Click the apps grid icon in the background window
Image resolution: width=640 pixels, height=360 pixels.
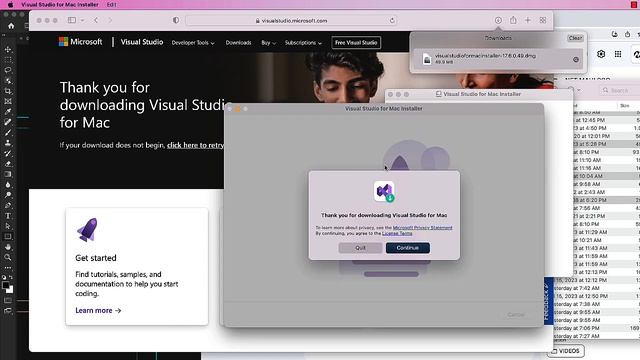(x=618, y=54)
